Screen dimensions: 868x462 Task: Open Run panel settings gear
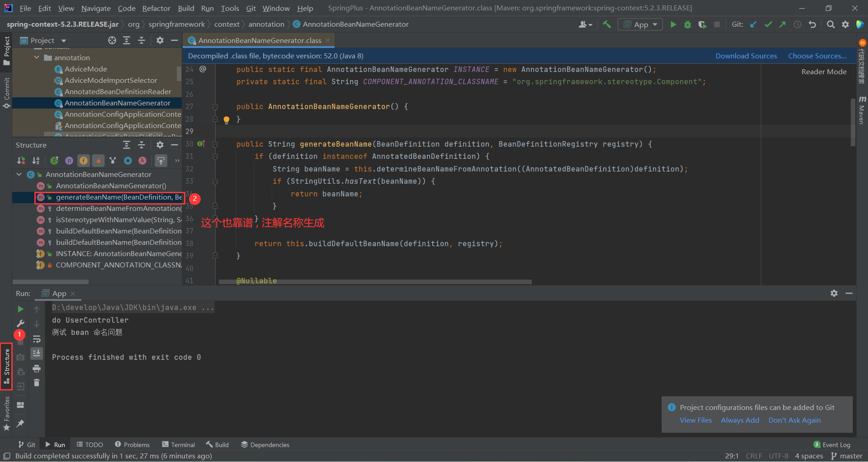click(834, 293)
